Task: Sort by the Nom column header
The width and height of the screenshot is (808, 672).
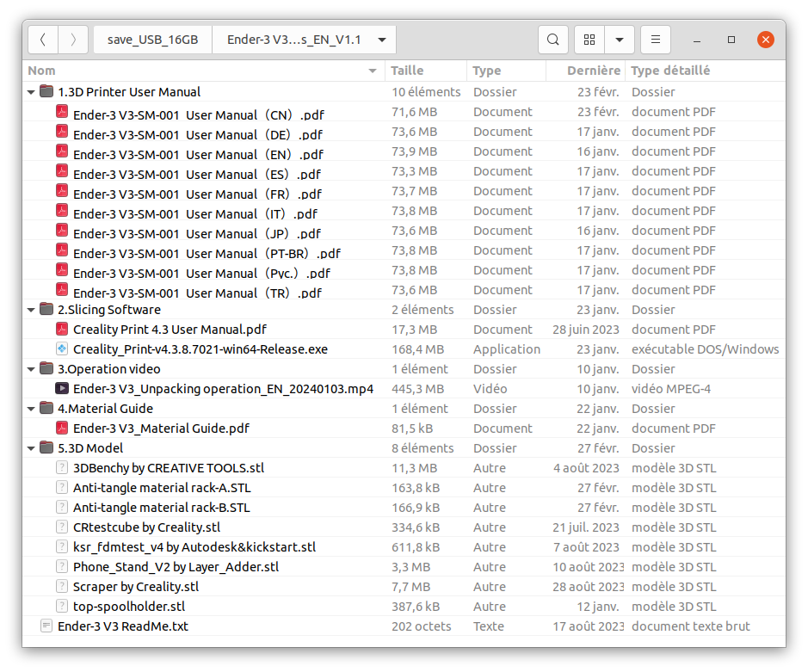Action: 204,71
